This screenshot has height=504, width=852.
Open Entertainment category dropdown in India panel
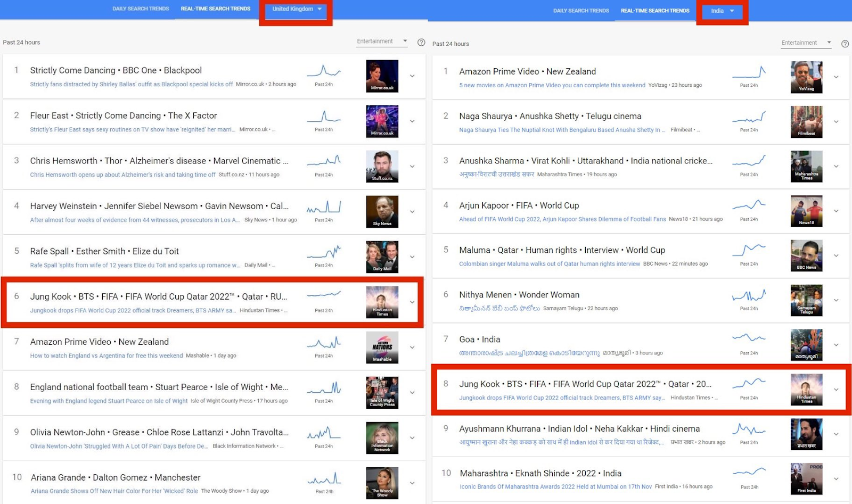point(806,43)
